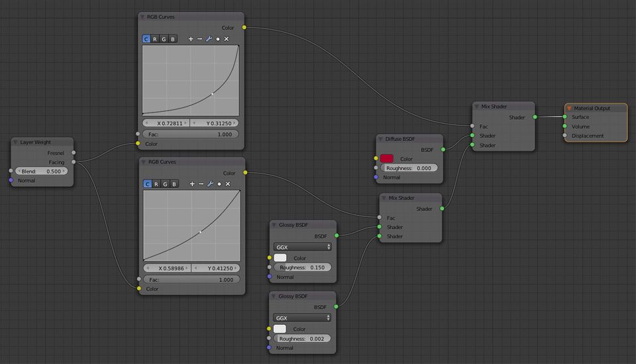This screenshot has width=636, height=364.
Task: Open GGX dropdown on lower Glossy BSDF
Action: pyautogui.click(x=302, y=318)
